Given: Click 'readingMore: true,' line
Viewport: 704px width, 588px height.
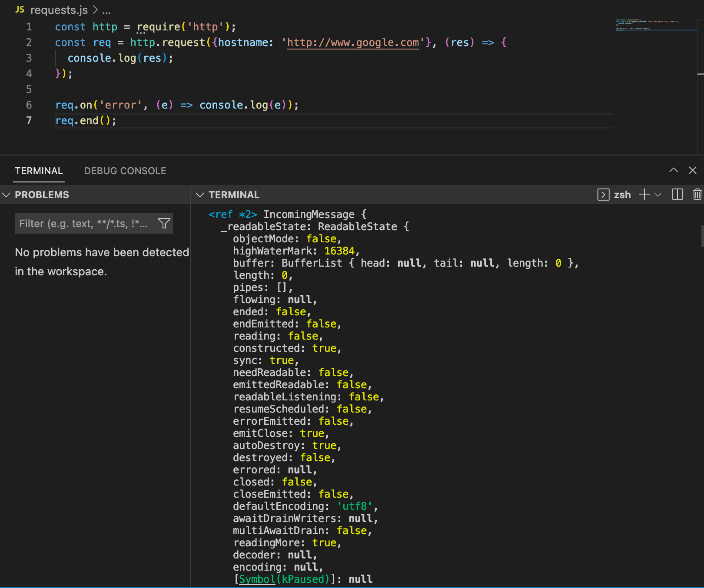Looking at the screenshot, I should 287,543.
